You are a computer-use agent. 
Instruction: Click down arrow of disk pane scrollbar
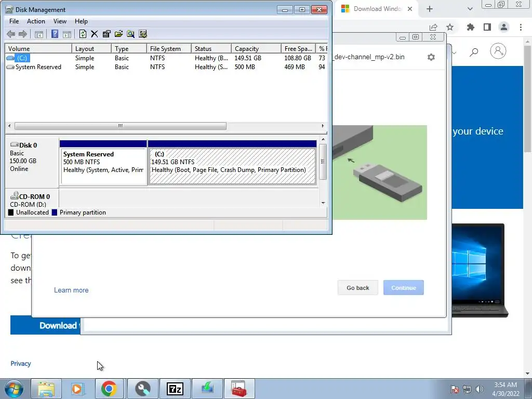pyautogui.click(x=323, y=203)
